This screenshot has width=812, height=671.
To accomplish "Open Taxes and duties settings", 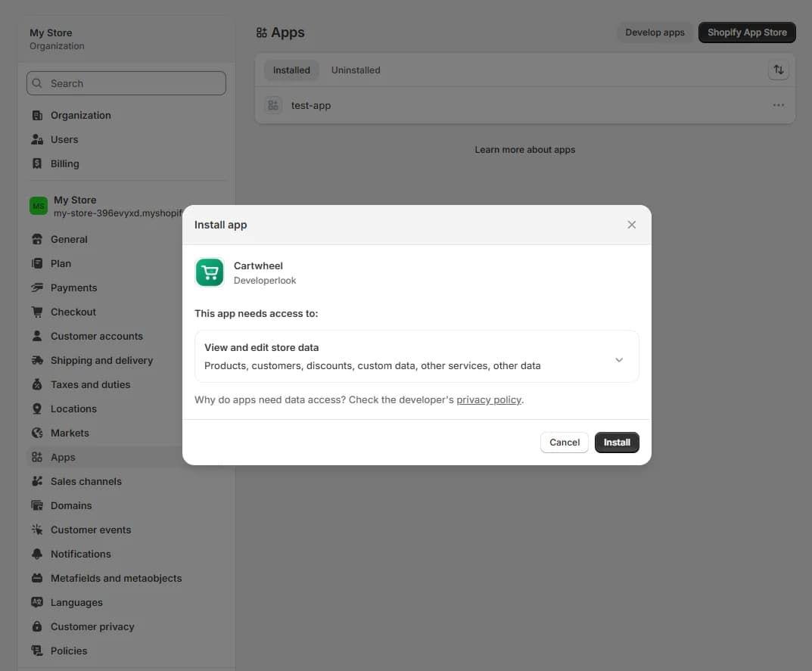I will pos(104,384).
